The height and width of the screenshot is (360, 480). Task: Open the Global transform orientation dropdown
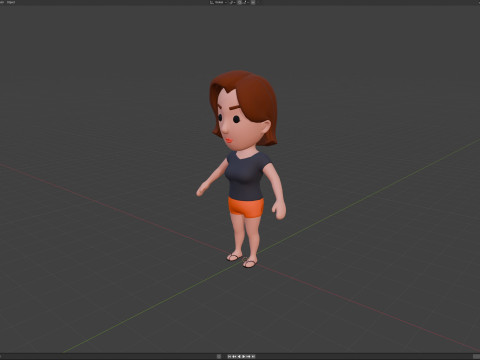pos(218,2)
